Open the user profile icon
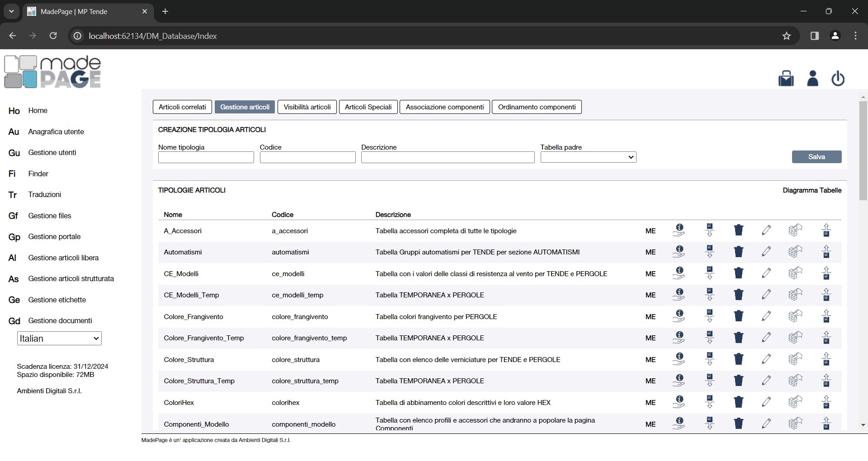This screenshot has height=461, width=868. point(813,79)
